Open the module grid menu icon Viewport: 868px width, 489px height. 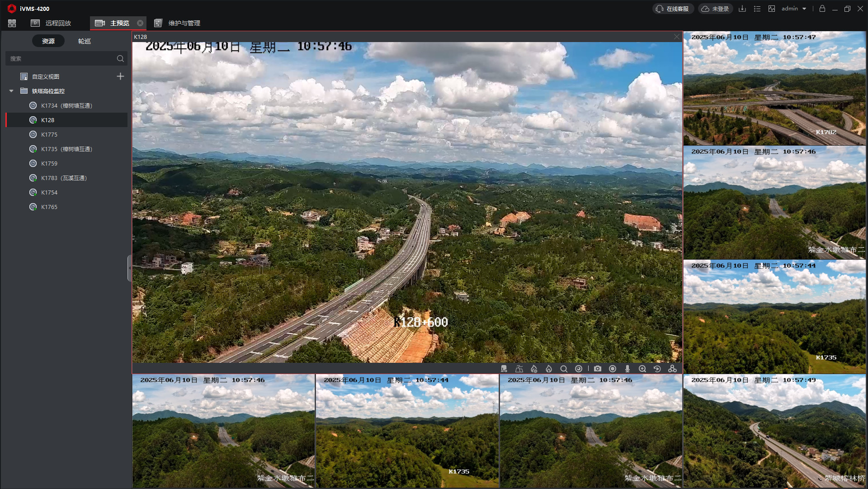click(x=12, y=23)
